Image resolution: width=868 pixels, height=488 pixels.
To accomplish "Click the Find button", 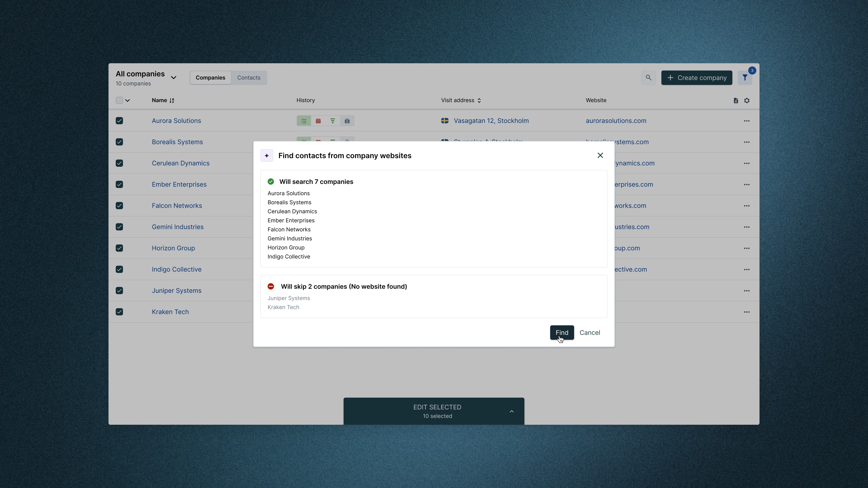I will (x=562, y=333).
